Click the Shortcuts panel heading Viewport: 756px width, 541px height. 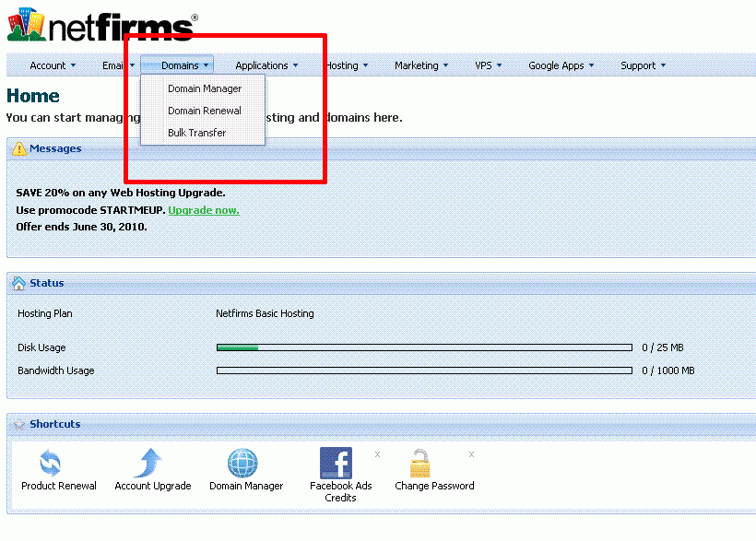(x=55, y=424)
